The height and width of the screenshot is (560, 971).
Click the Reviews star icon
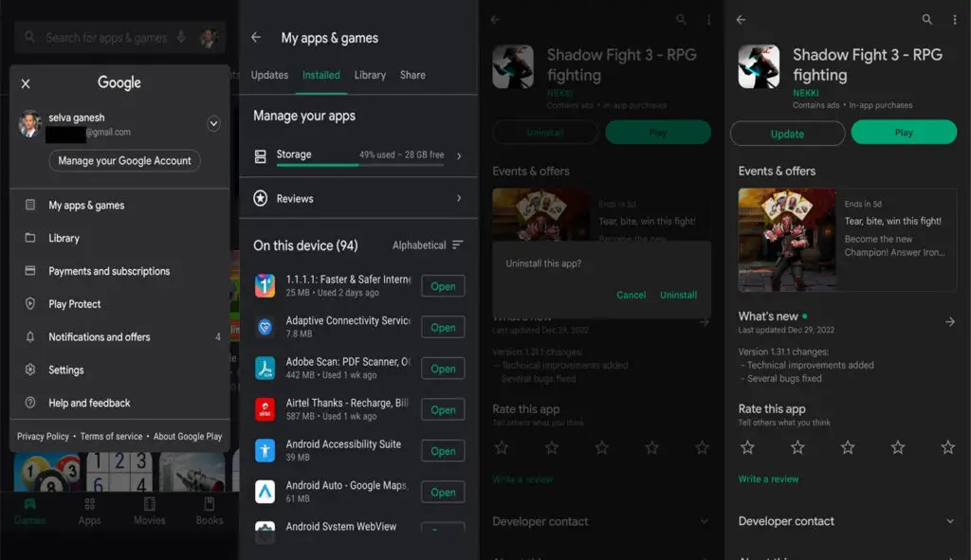click(260, 198)
